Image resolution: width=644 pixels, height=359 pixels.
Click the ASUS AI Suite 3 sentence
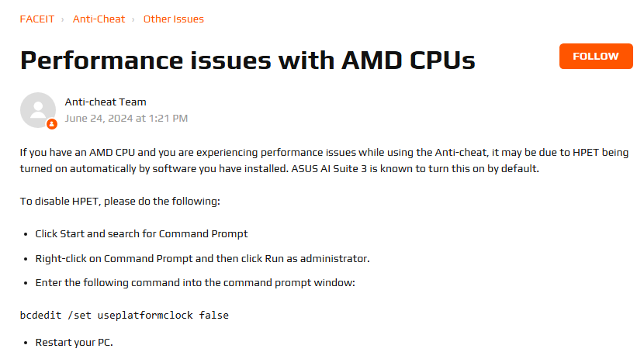415,168
